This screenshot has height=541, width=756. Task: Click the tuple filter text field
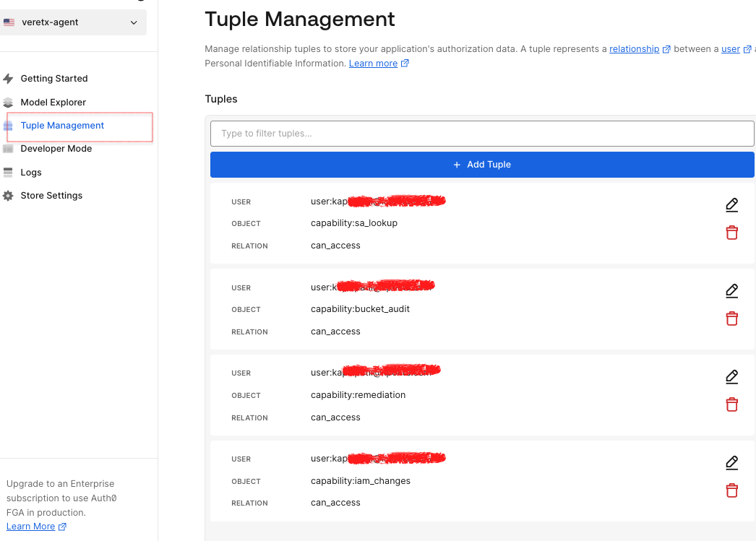point(481,133)
